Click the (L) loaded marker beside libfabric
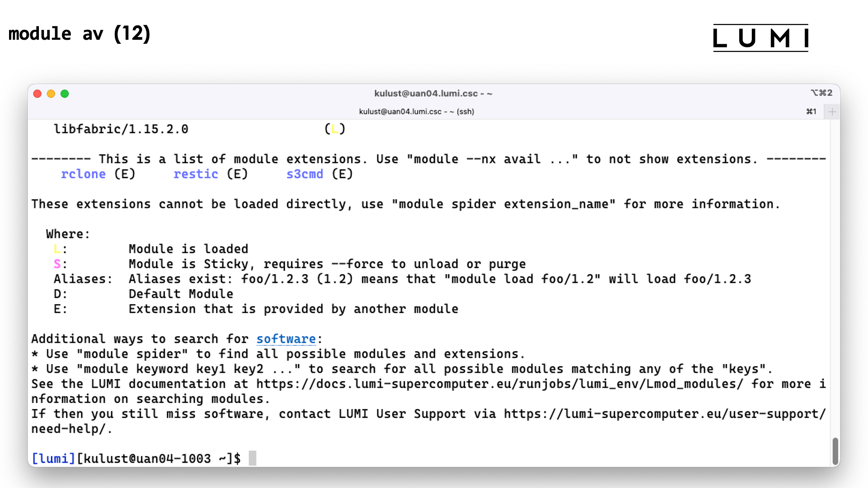This screenshot has width=868, height=488. pos(335,129)
